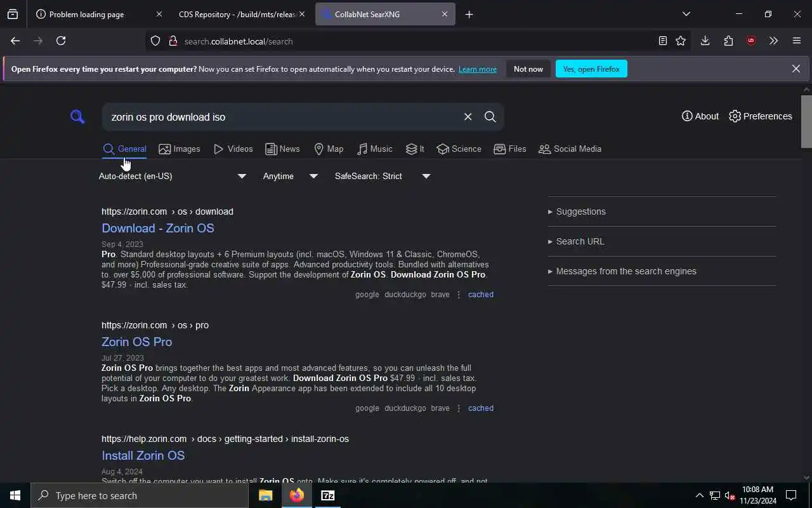Click Yes, open Firefox button
This screenshot has height=508, width=812.
pyautogui.click(x=591, y=69)
